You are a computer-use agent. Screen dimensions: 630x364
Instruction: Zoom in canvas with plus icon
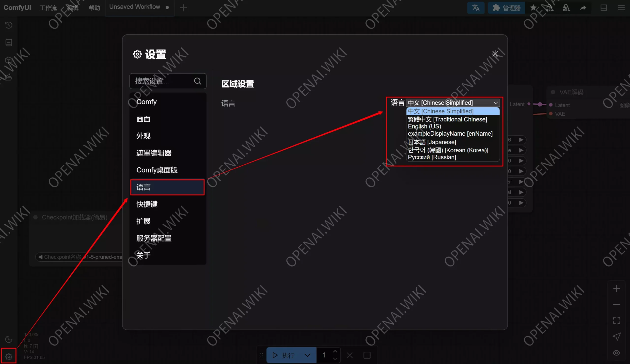(x=616, y=289)
